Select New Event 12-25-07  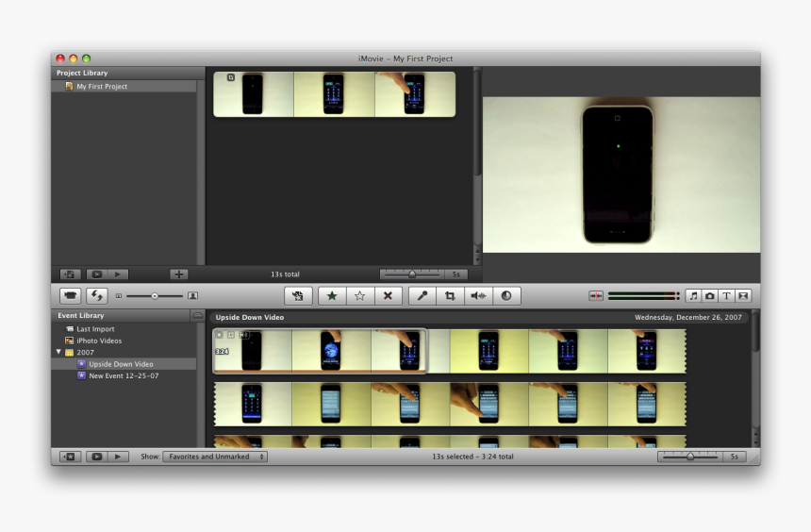pos(124,375)
